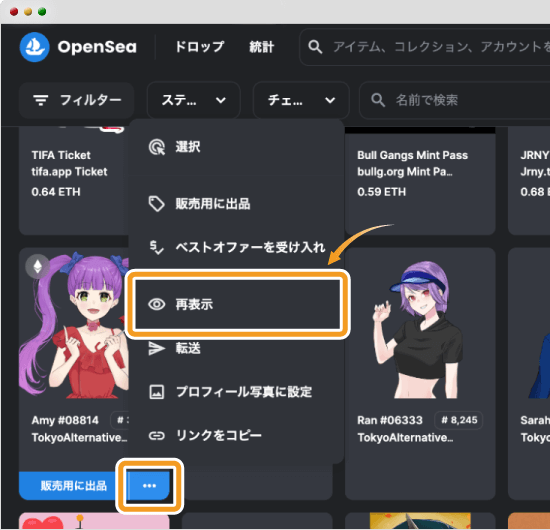
Task: Click the Amy #08814 title
Action: coord(65,420)
